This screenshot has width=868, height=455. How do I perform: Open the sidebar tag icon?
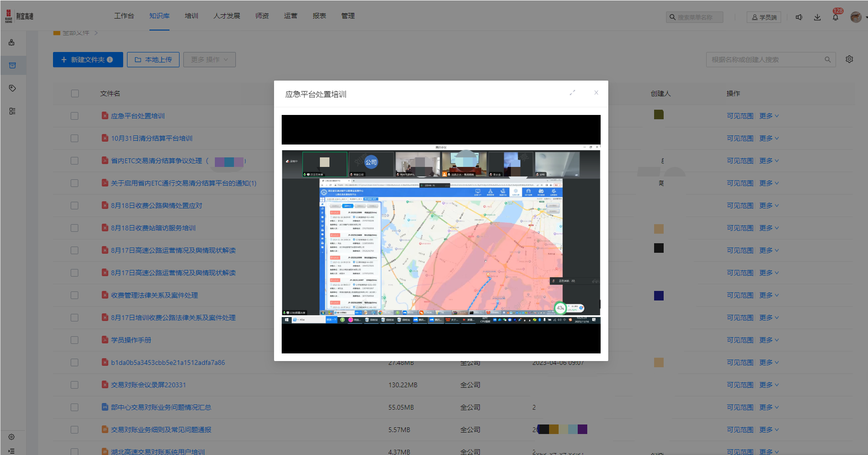(x=12, y=88)
